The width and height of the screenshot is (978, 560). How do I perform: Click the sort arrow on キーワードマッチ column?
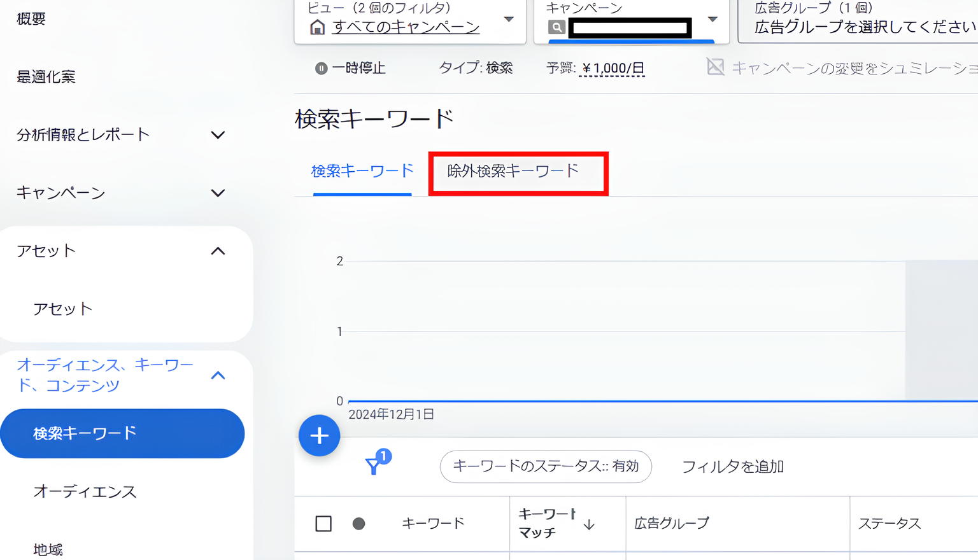[590, 524]
